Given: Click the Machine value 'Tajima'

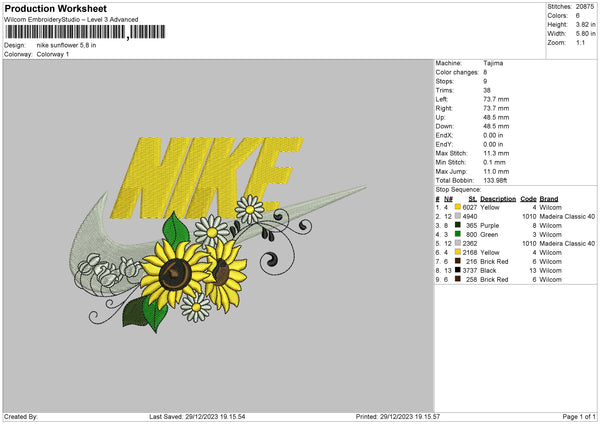Looking at the screenshot, I should [493, 63].
